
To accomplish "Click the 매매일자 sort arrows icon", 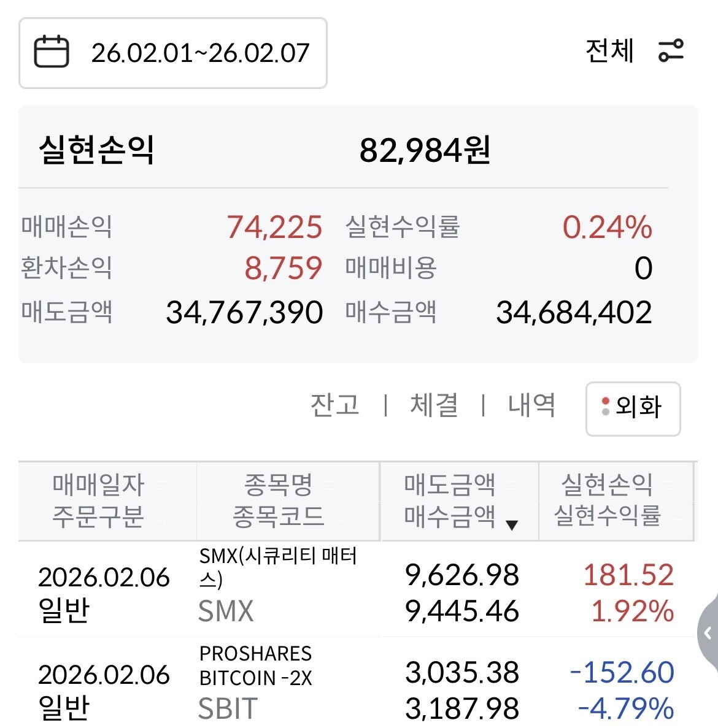I will [x=161, y=485].
